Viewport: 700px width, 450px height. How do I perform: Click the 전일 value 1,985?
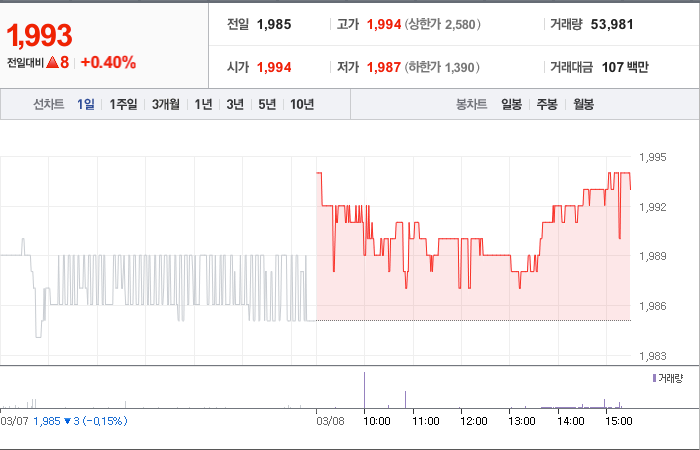(x=274, y=24)
